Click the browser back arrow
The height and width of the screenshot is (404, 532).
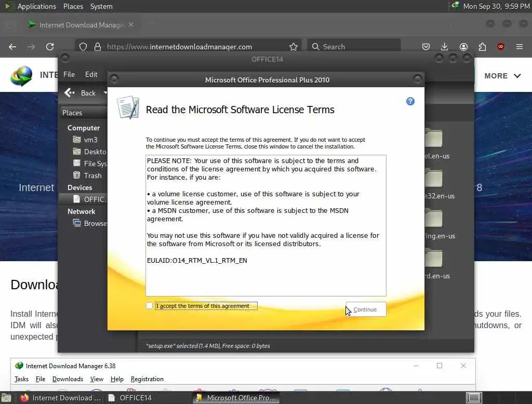point(12,47)
